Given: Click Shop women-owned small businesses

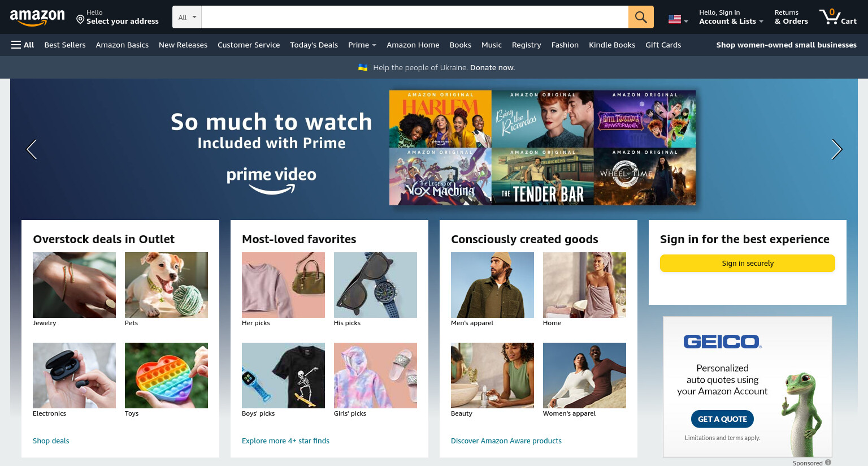Looking at the screenshot, I should 786,45.
